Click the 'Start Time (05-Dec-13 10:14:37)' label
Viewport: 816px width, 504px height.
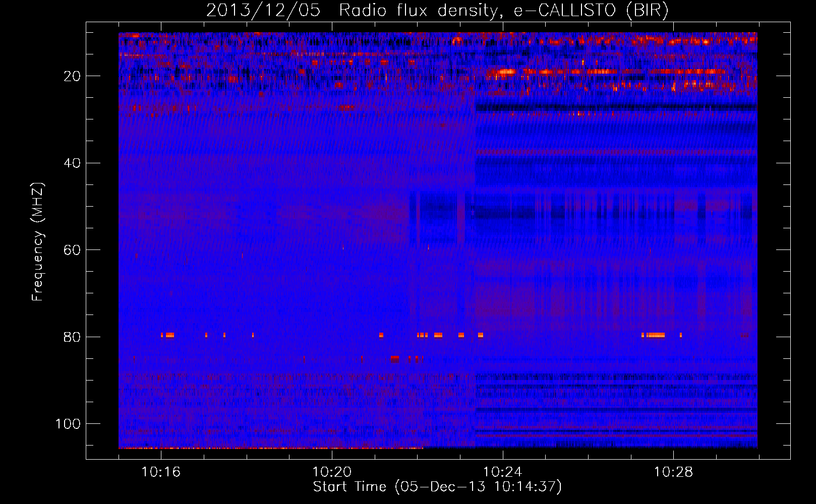pos(437,487)
